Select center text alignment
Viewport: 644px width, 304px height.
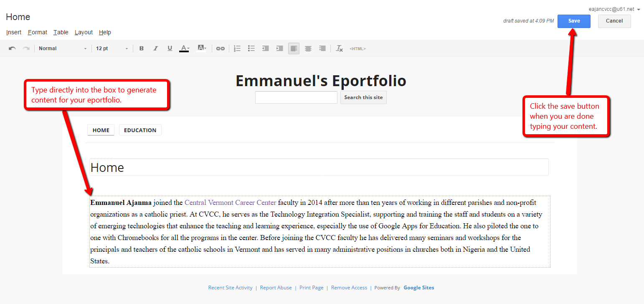tap(308, 48)
